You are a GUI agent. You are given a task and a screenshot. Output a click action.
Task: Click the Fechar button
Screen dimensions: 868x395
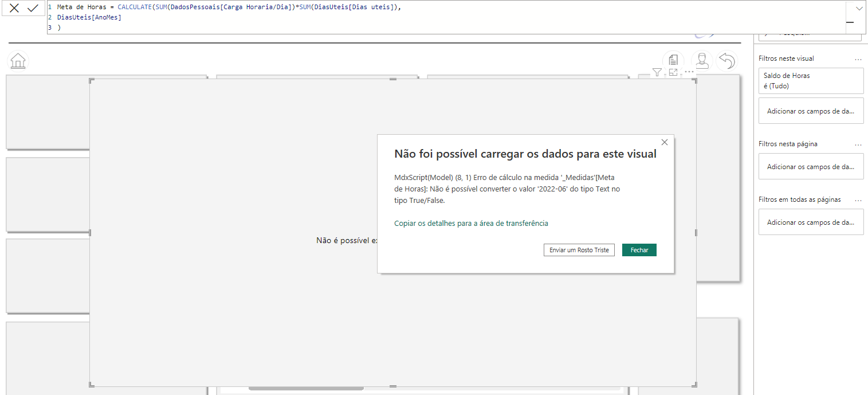coord(639,250)
